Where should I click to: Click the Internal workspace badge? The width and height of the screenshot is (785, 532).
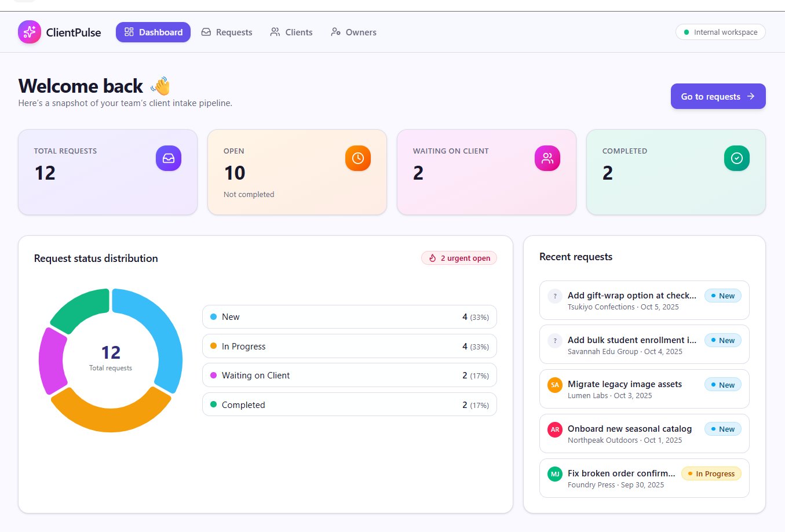(x=721, y=32)
